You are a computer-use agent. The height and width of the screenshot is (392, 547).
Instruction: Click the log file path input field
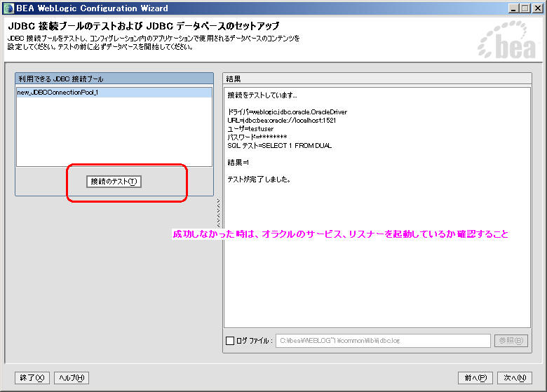[x=383, y=341]
